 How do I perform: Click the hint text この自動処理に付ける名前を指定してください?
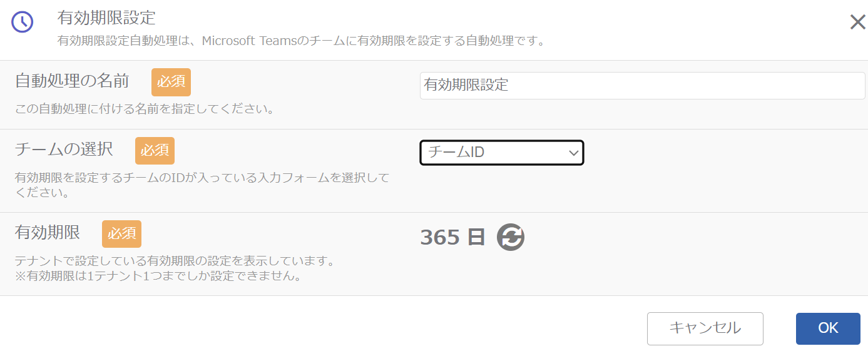tap(145, 109)
